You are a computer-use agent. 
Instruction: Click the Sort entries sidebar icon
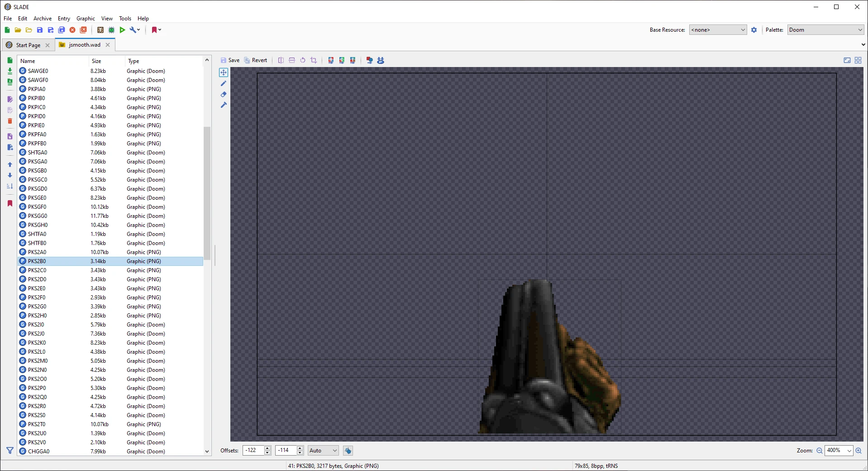click(x=10, y=186)
